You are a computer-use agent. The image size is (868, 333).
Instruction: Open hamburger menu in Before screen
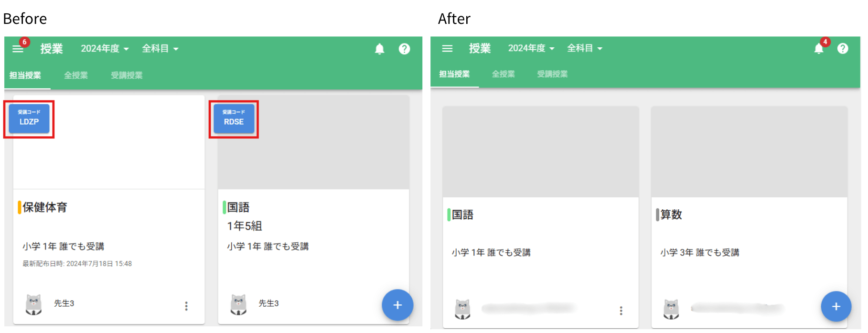[18, 49]
